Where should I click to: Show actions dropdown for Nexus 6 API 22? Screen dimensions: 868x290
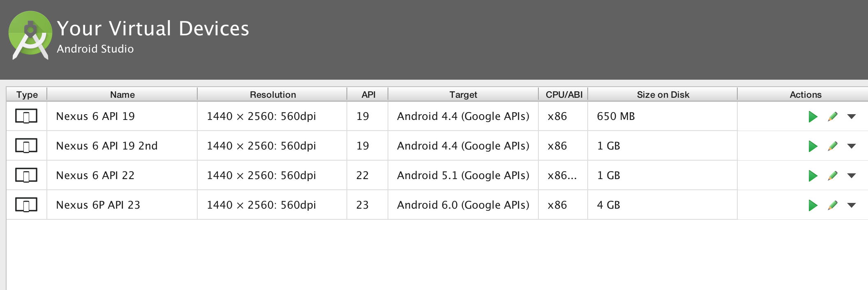coord(852,176)
